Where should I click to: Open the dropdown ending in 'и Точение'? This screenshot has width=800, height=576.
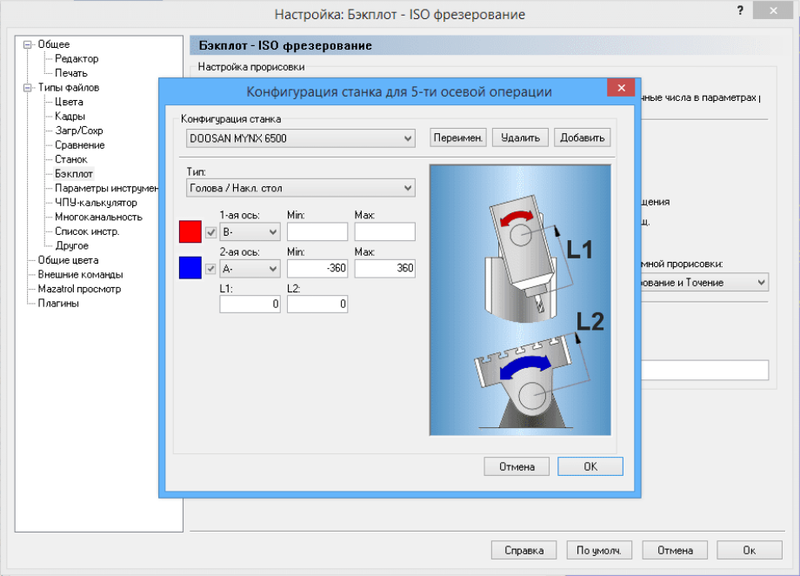coord(705,283)
